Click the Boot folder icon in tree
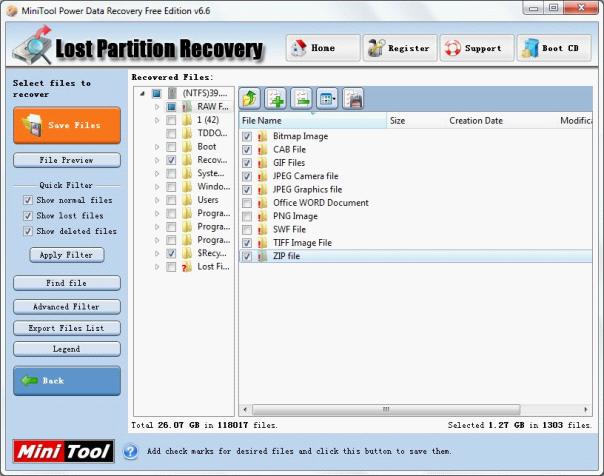 click(187, 147)
